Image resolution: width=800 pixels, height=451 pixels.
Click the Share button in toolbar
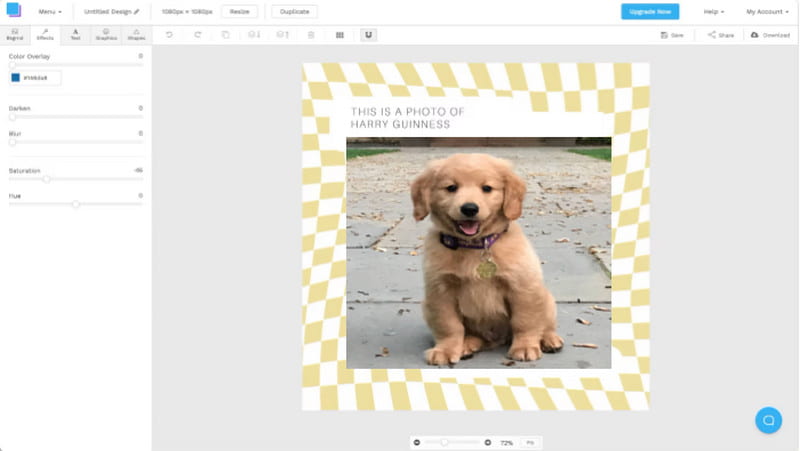coord(720,35)
